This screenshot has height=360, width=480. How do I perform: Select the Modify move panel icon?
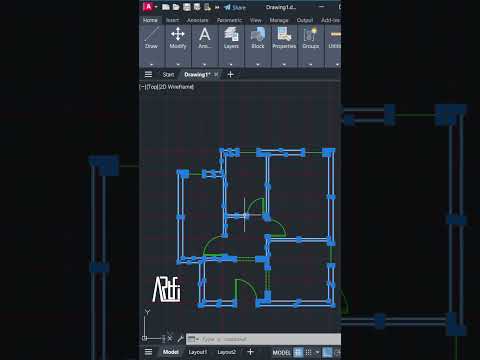click(x=178, y=34)
